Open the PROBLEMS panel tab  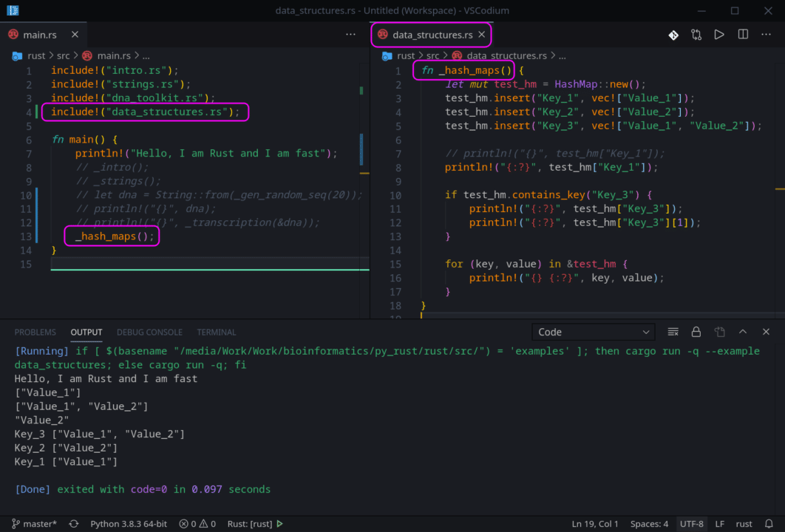point(35,332)
